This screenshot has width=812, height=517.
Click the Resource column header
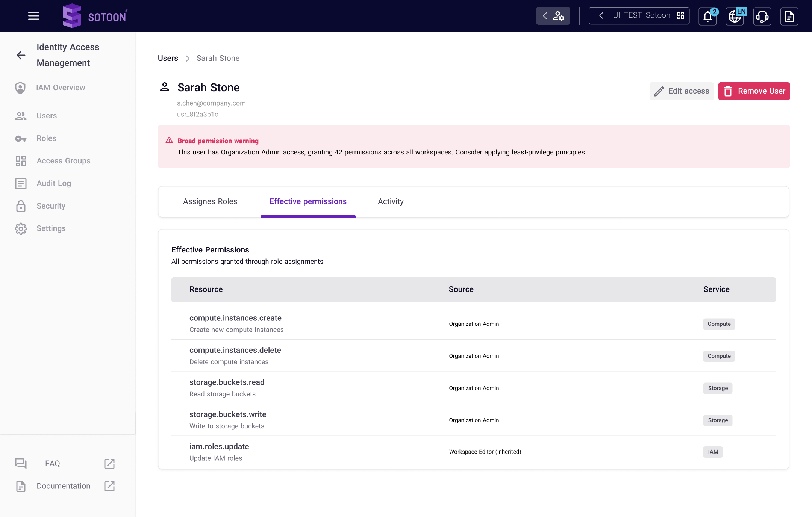tap(206, 289)
